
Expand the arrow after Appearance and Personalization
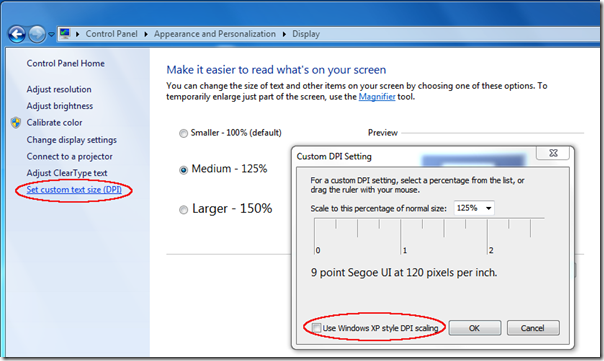tap(284, 34)
